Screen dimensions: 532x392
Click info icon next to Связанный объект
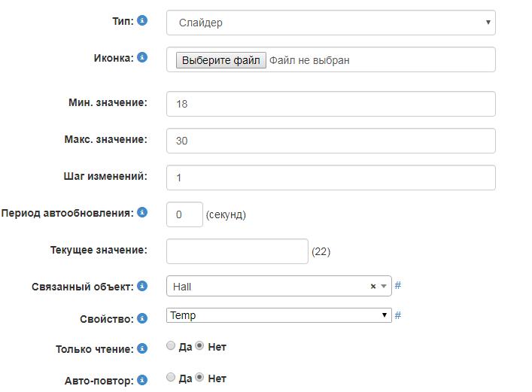point(142,286)
